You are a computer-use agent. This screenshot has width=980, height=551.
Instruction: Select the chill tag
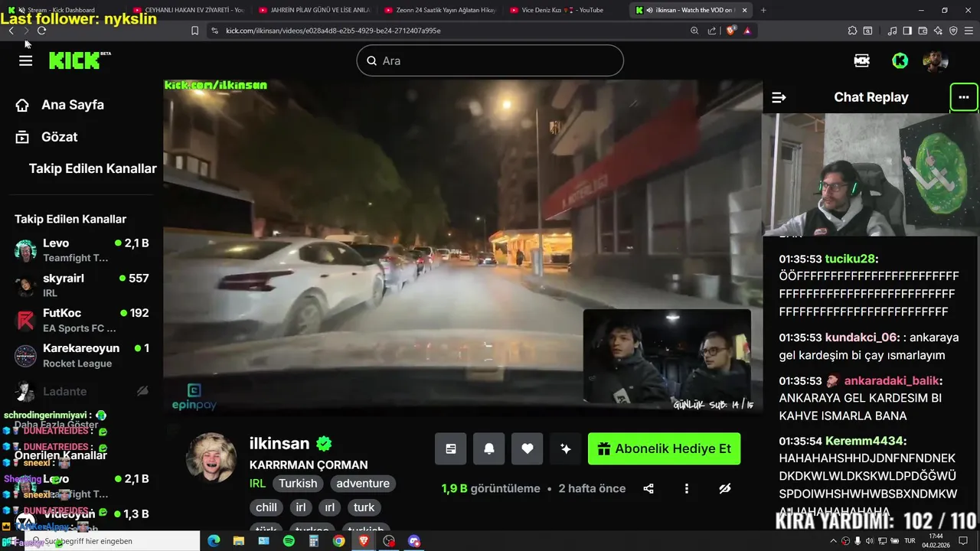266,507
